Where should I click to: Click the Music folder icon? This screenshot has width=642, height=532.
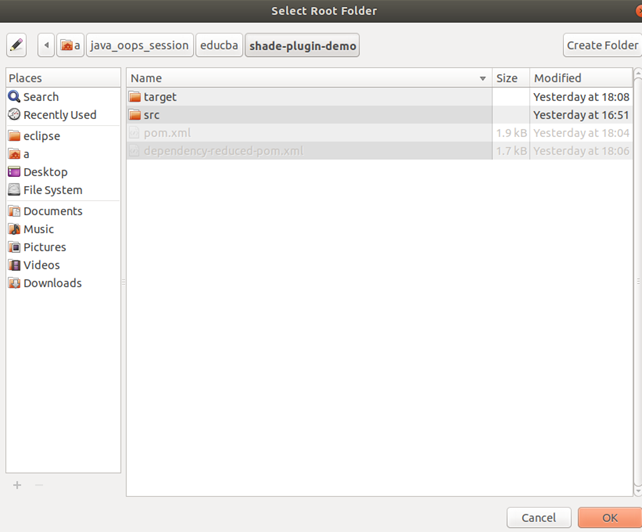tap(14, 229)
